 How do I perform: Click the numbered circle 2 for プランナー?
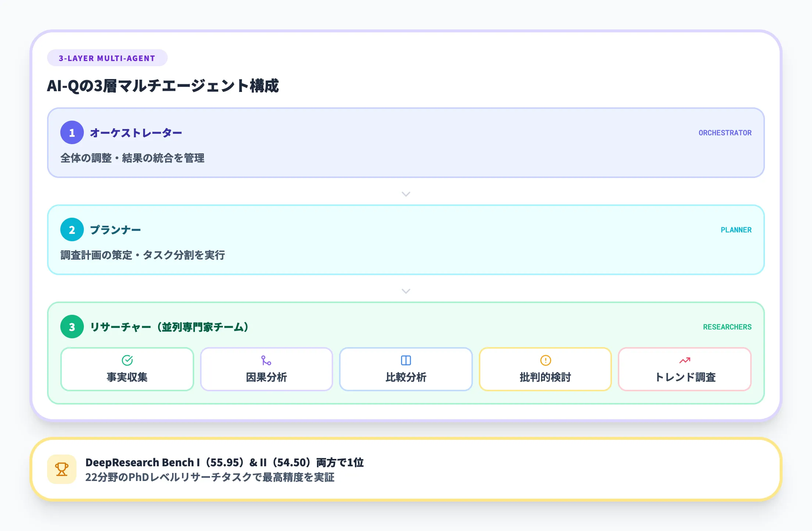click(72, 229)
